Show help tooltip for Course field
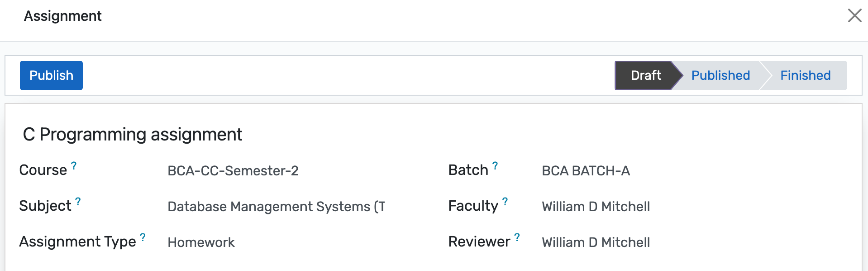The image size is (868, 271). tap(74, 166)
